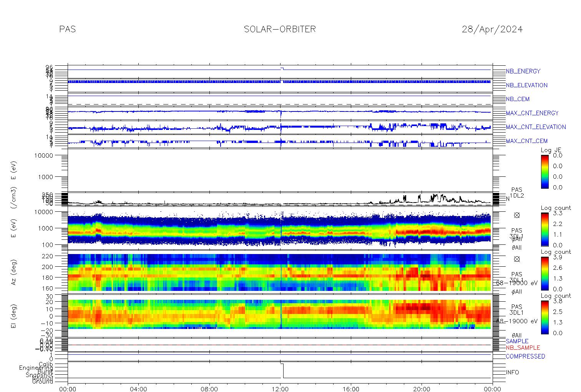The width and height of the screenshot is (581, 392).
Task: Click the crossed-circle symbol beside the energy spectrogram
Action: pos(517,215)
